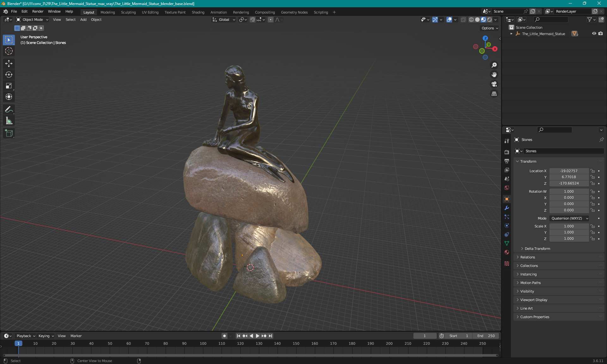The image size is (607, 364).
Task: Click the viewport zoom magnifier icon
Action: 494,65
